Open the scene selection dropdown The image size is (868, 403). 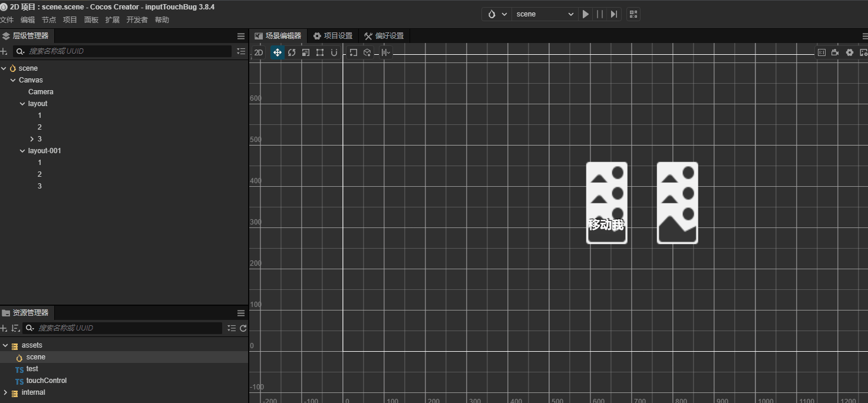coord(544,14)
